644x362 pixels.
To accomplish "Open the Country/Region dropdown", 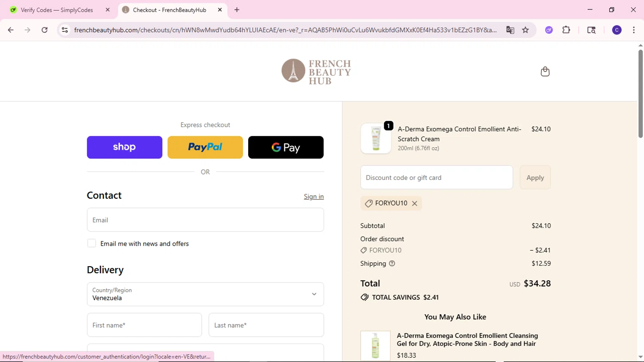I will [205, 294].
